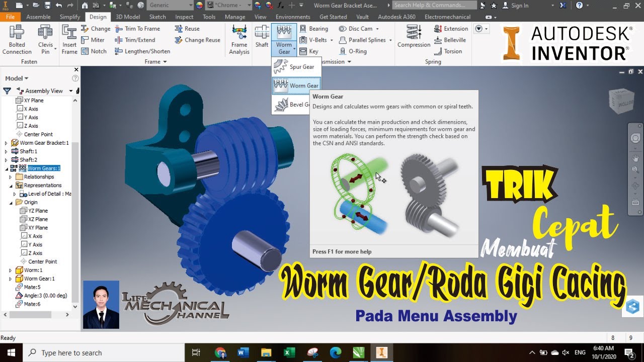Click the Search Help & Commands field
644x362 pixels.
(434, 5)
